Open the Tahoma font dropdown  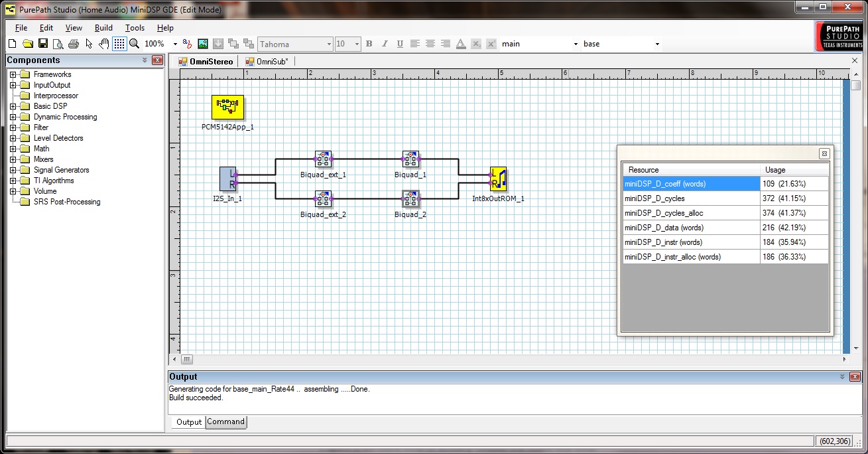coord(329,44)
